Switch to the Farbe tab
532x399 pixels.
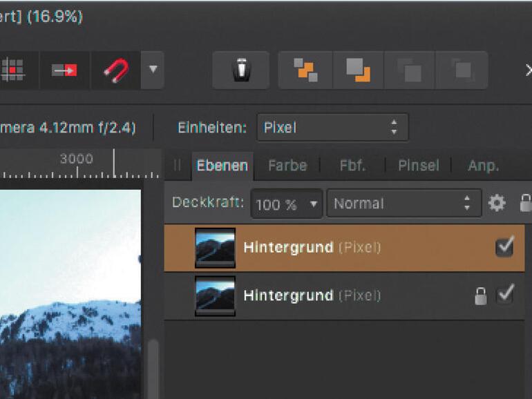click(x=287, y=166)
